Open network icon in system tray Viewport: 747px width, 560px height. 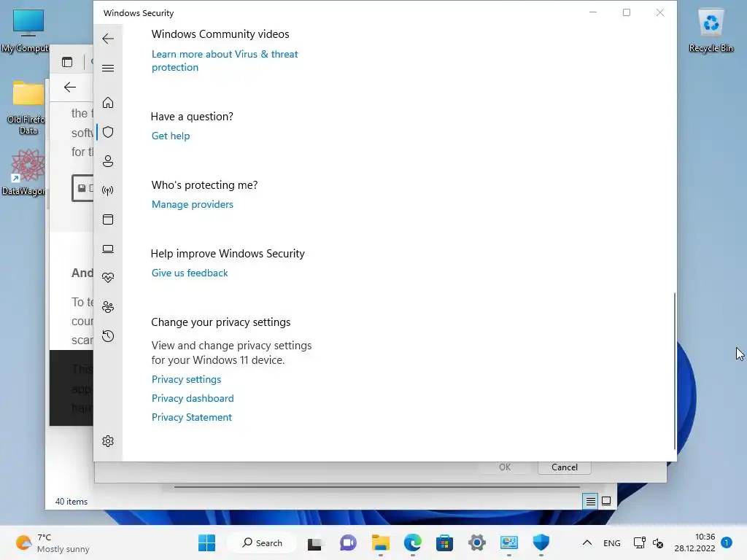639,542
